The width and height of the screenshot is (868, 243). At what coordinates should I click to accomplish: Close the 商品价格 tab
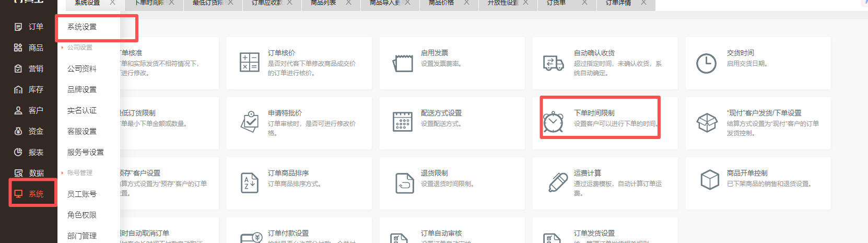(x=466, y=3)
